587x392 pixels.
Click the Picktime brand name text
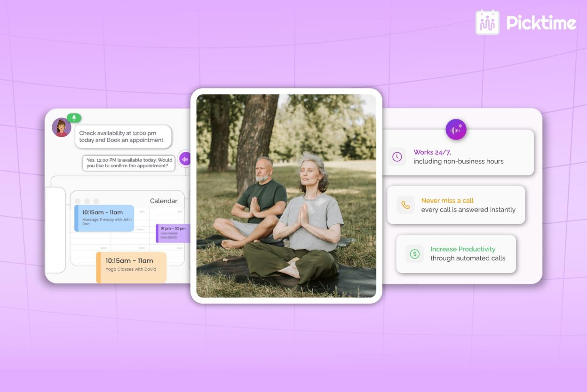(541, 23)
